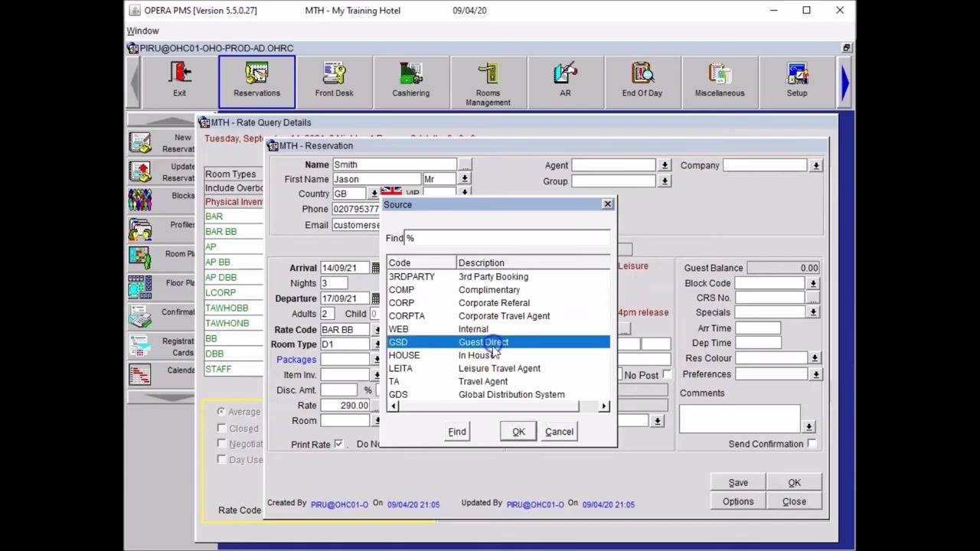This screenshot has height=551, width=980.
Task: Click OK in the Source dialog
Action: [x=518, y=432]
